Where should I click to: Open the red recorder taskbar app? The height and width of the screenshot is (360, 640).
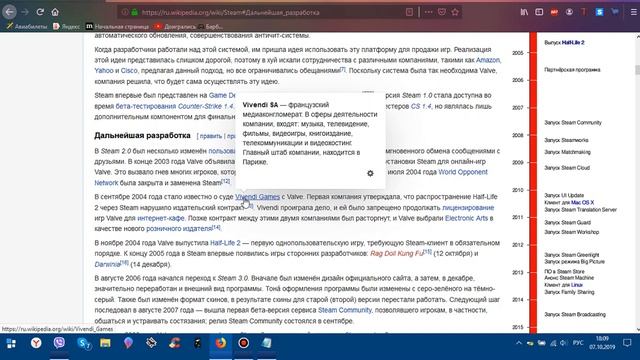[x=244, y=343]
